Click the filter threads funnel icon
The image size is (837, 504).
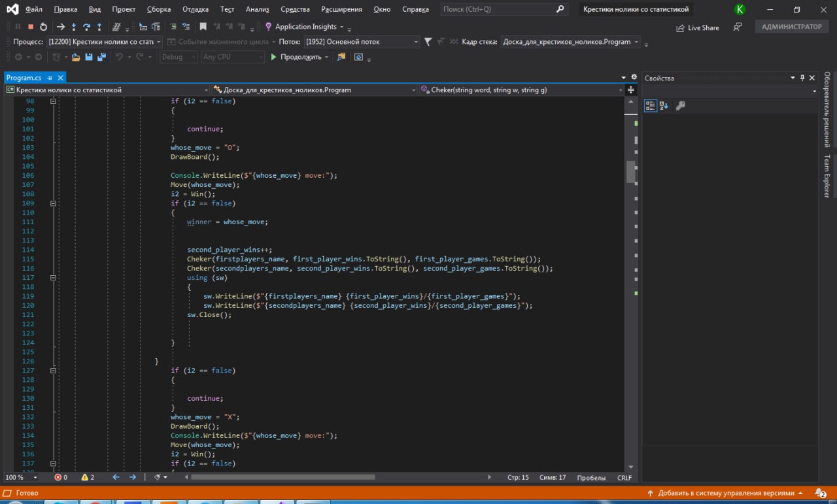coord(428,42)
